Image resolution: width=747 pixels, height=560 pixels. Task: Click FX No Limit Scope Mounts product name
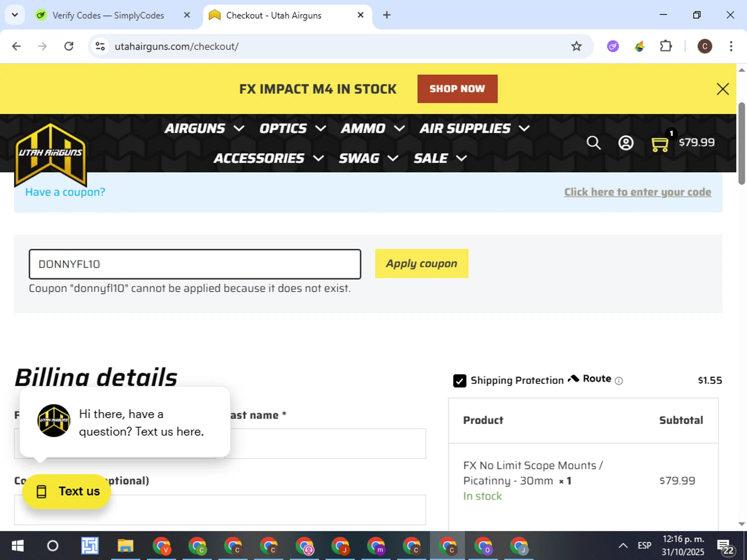(532, 473)
